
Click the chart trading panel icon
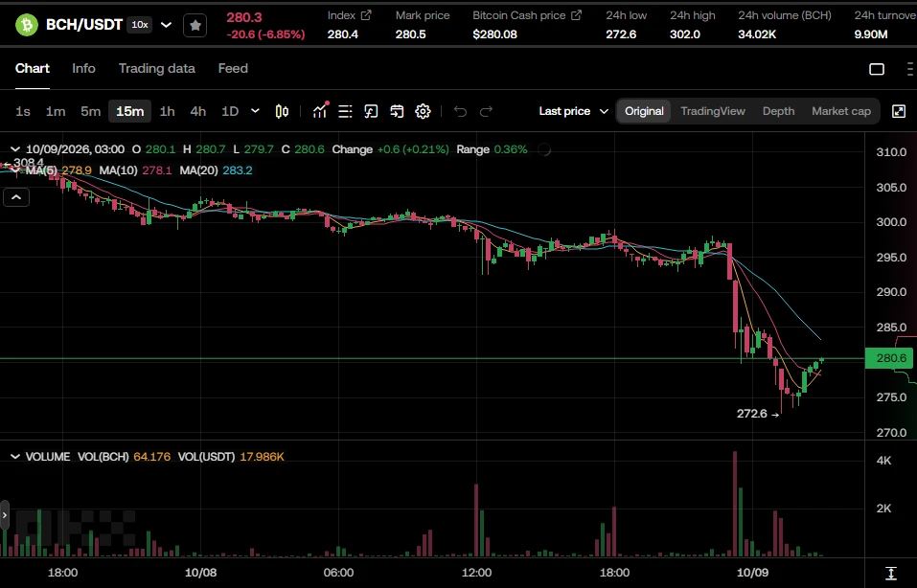[x=397, y=111]
